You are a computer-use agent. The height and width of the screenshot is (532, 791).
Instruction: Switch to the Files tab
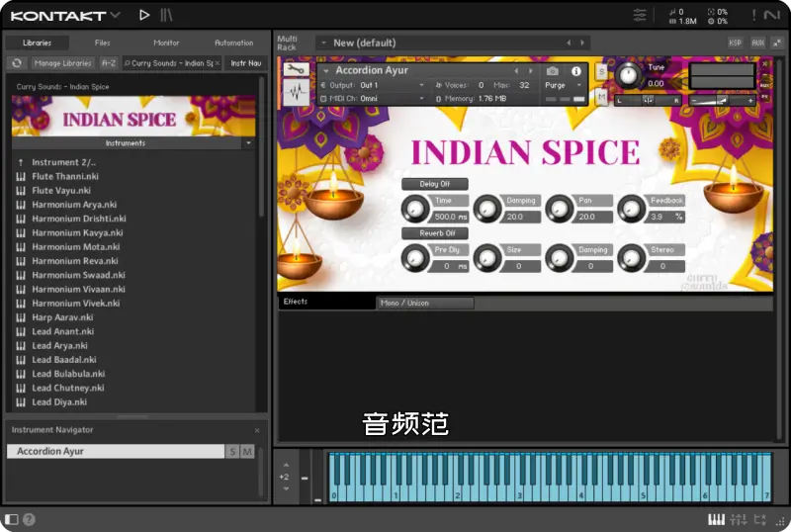point(102,43)
